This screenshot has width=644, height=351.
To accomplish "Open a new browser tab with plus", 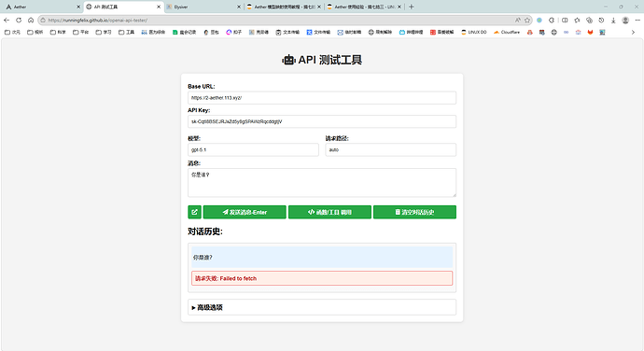I will pos(411,7).
